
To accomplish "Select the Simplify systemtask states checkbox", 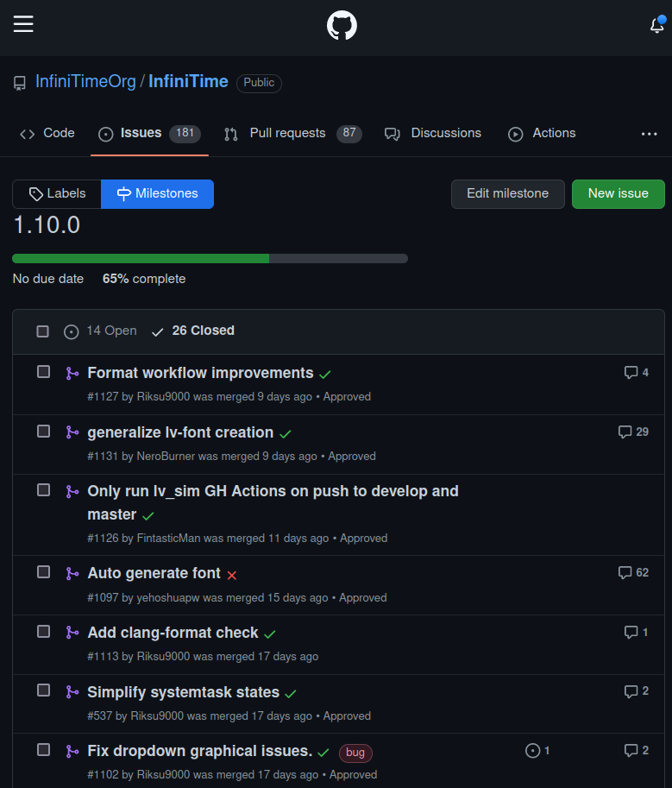I will [44, 690].
